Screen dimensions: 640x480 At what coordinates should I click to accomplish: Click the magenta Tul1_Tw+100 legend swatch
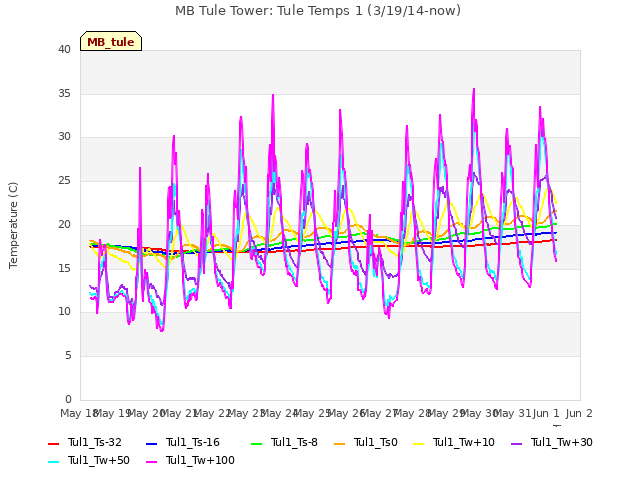point(151,461)
